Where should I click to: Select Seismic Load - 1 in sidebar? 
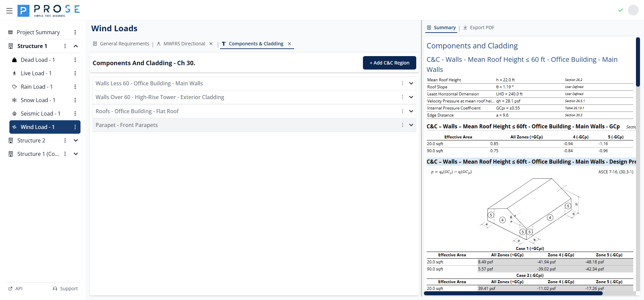(x=40, y=114)
